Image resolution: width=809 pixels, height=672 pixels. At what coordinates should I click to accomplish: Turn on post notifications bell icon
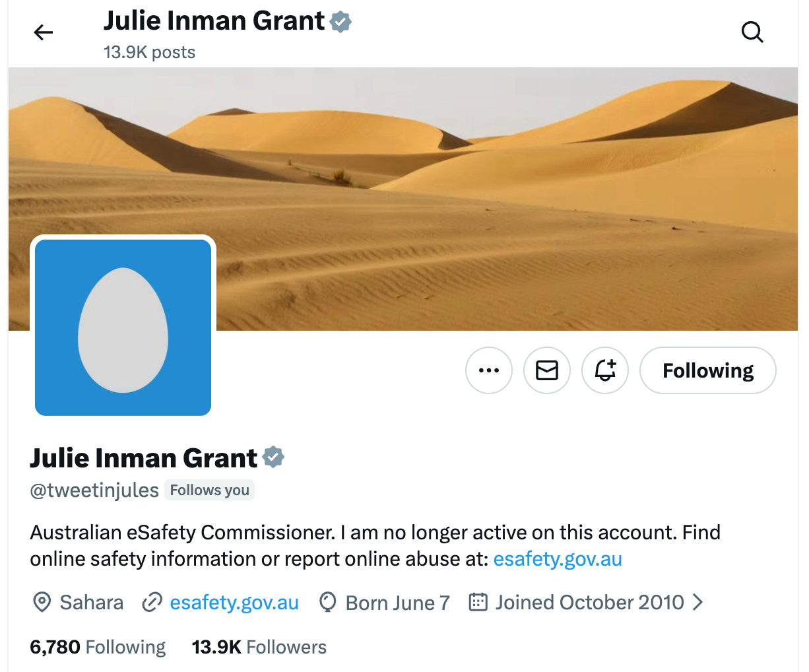point(605,370)
